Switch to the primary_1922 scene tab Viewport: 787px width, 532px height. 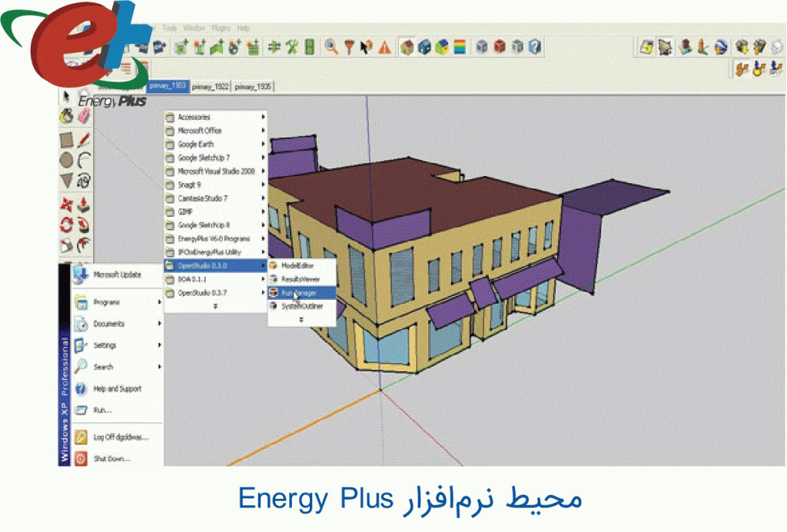(x=210, y=87)
